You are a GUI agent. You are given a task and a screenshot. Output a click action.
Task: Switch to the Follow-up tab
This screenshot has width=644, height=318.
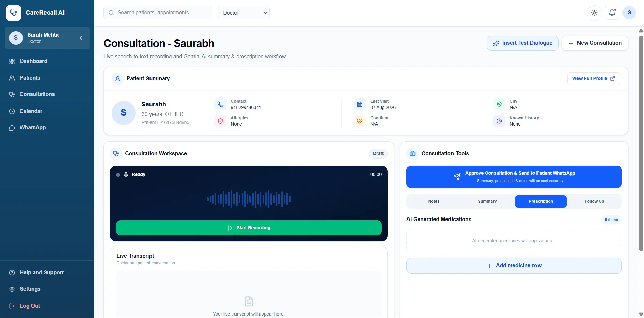pyautogui.click(x=594, y=201)
